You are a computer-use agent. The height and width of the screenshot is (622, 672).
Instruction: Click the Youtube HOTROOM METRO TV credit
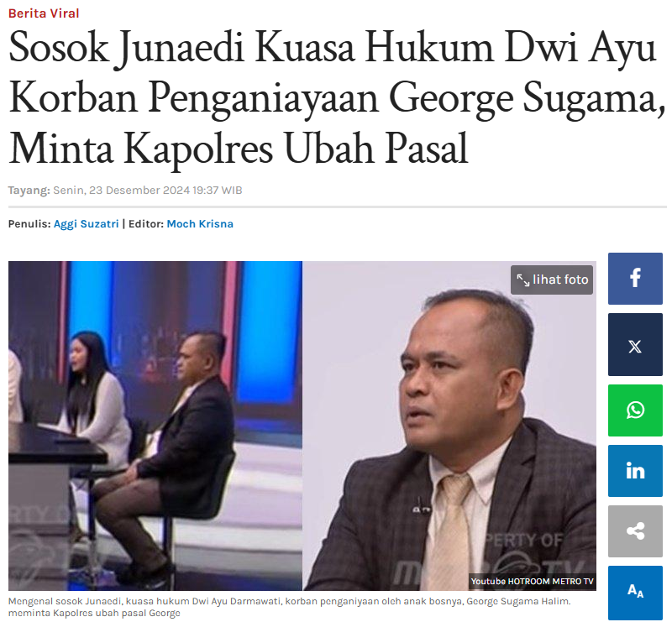point(532,582)
